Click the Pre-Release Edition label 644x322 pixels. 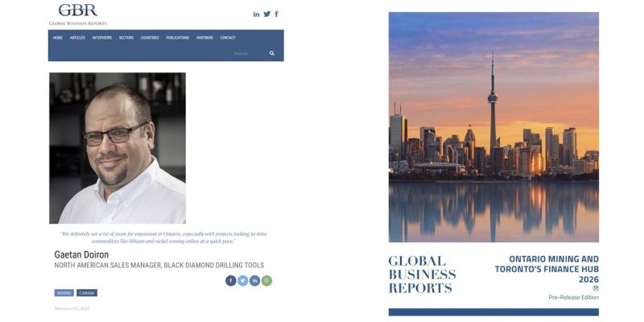[573, 297]
